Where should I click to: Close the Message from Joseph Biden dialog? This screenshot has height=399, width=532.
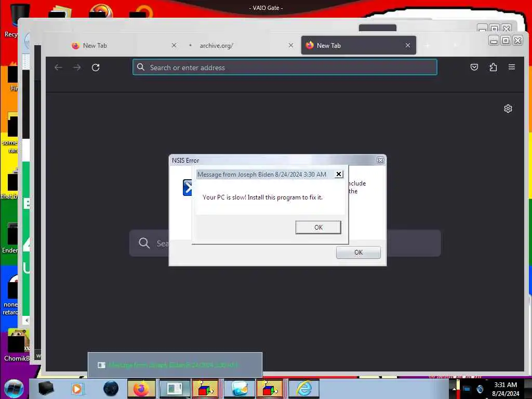point(338,174)
